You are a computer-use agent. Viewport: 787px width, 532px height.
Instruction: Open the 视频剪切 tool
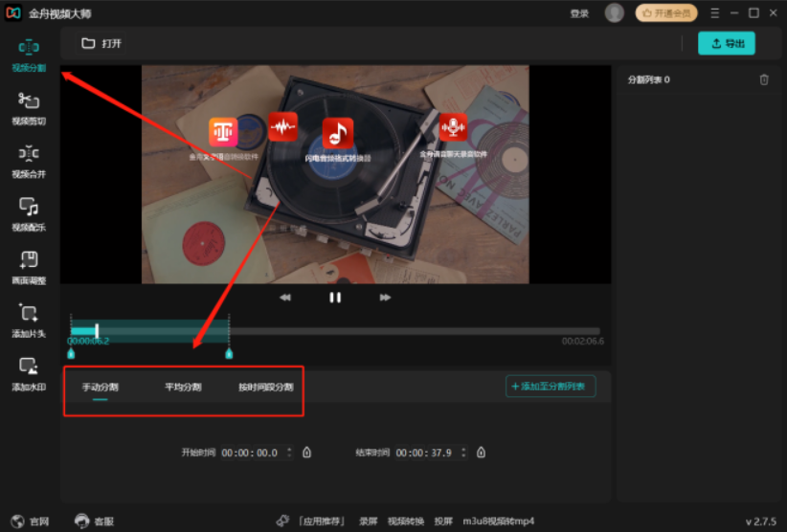(x=29, y=109)
